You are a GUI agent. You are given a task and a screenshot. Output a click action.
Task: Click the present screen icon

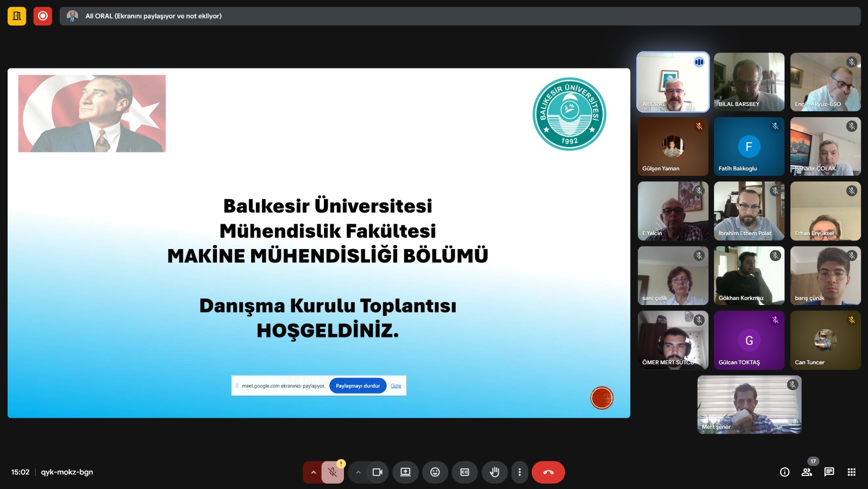(x=405, y=472)
